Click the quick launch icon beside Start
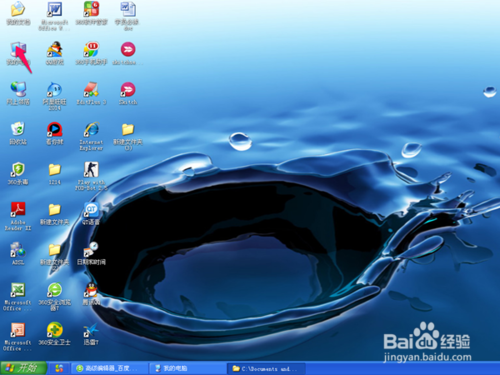The width and height of the screenshot is (500, 375). 59,368
